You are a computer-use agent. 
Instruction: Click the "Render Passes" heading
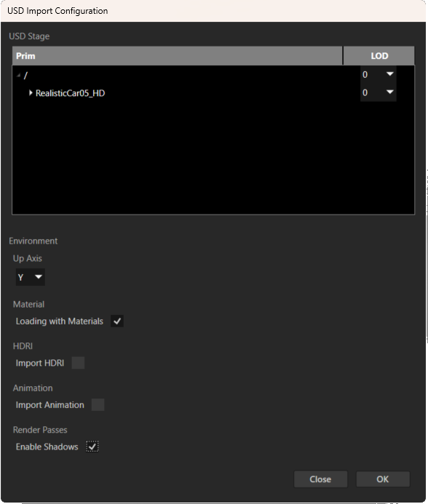pyautogui.click(x=40, y=430)
